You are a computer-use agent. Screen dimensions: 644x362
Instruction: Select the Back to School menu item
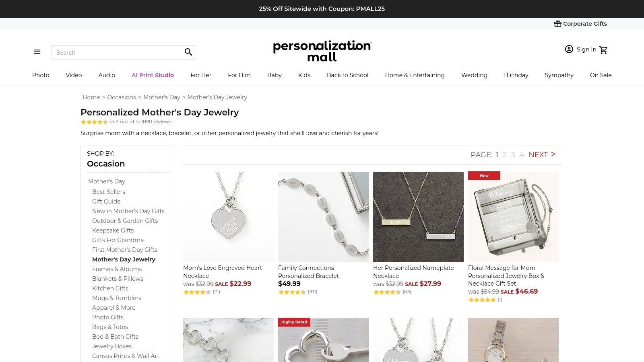pyautogui.click(x=347, y=75)
